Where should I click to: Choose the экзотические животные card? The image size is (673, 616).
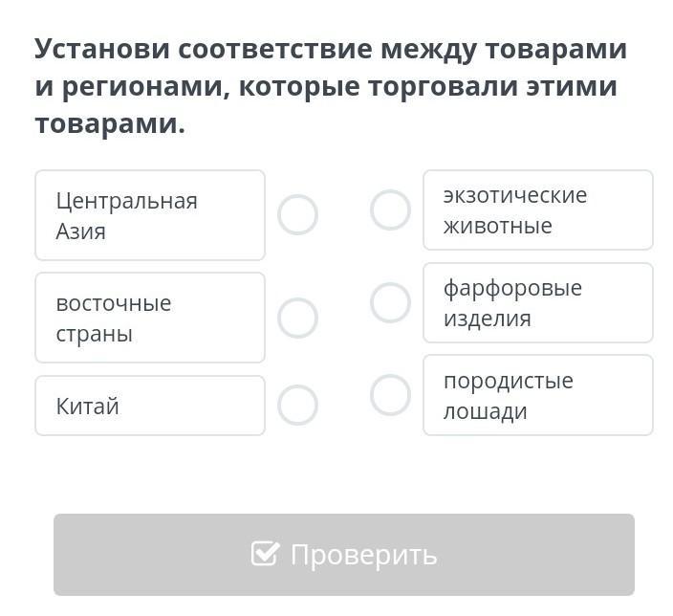click(x=537, y=210)
